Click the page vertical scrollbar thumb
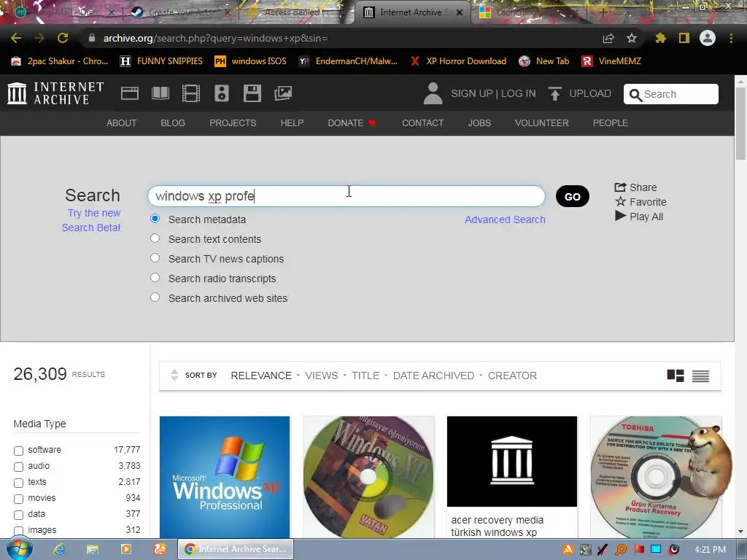The image size is (747, 560). click(x=740, y=124)
